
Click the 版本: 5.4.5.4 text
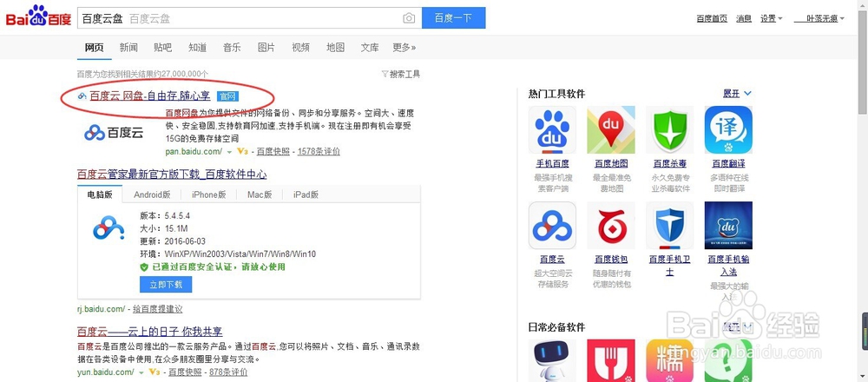pos(166,215)
